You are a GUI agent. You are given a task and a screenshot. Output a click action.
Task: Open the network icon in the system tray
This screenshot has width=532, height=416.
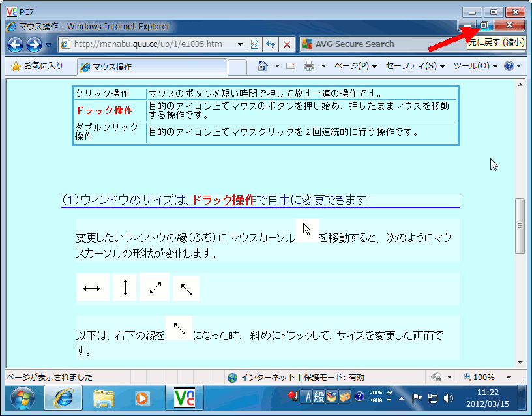(x=432, y=397)
